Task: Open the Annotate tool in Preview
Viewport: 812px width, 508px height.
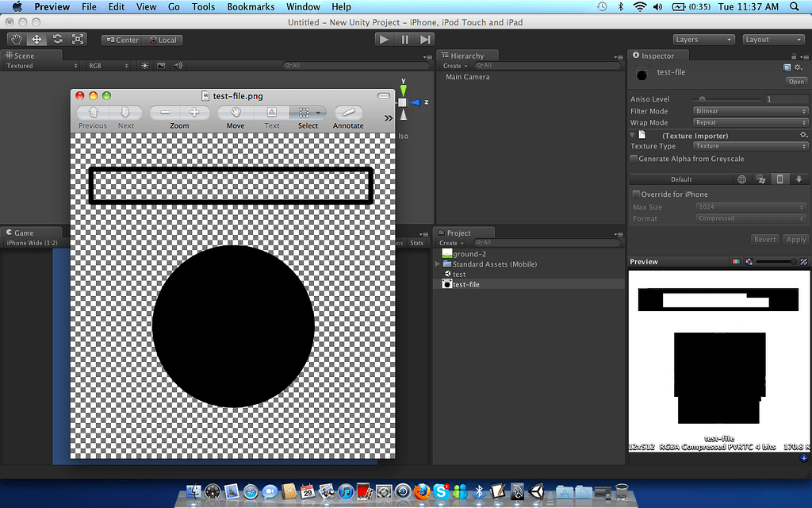Action: 347,114
